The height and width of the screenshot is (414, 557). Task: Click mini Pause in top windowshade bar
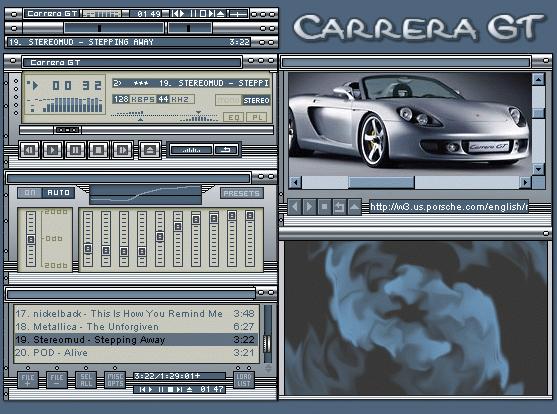pyautogui.click(x=194, y=14)
